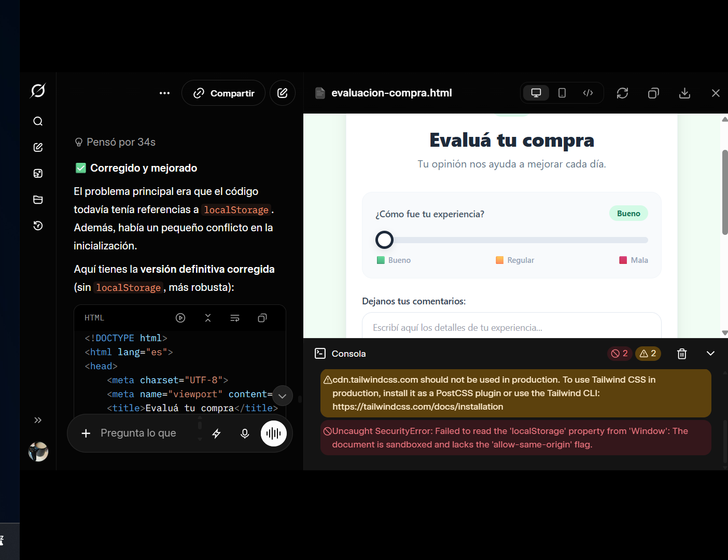Expand the sidebar with double chevron
Screen dimensions: 728x560
pos(38,420)
